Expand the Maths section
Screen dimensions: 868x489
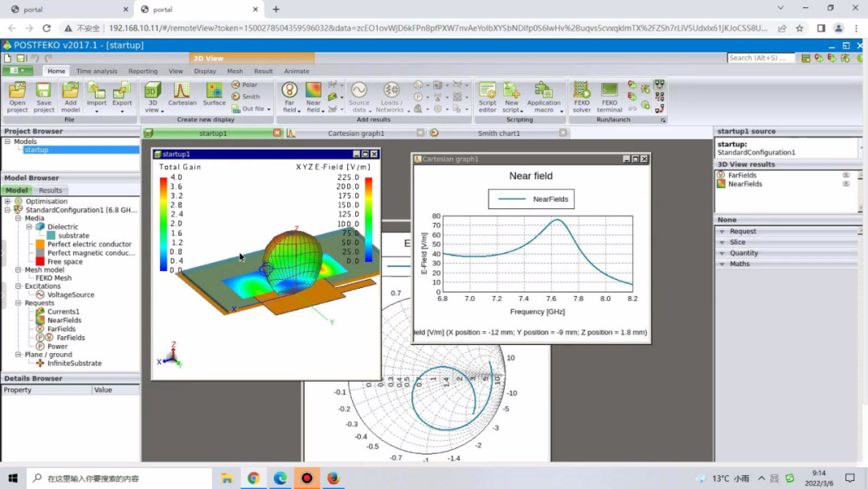(x=722, y=264)
